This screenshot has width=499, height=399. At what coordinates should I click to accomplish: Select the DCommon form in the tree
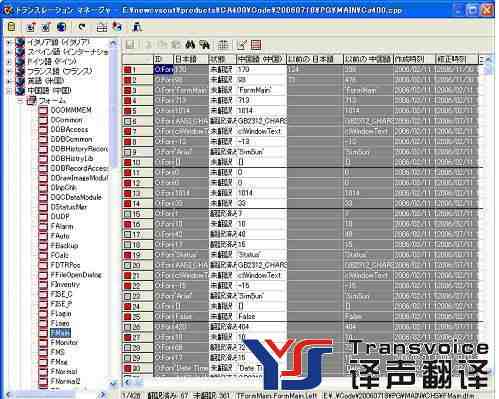[66, 120]
